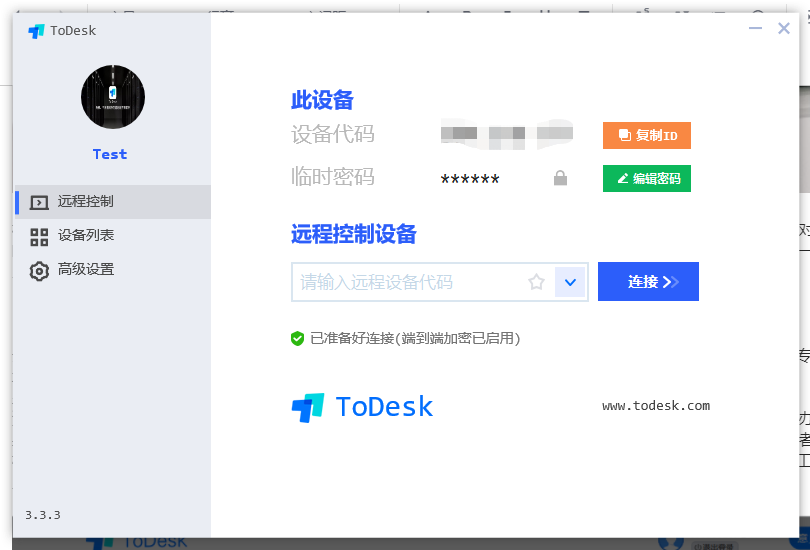Minimize the ToDesk window
The height and width of the screenshot is (550, 810).
click(x=755, y=28)
